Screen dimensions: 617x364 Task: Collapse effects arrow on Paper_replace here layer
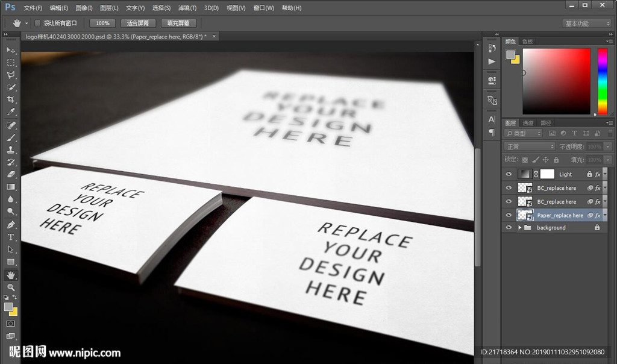605,215
